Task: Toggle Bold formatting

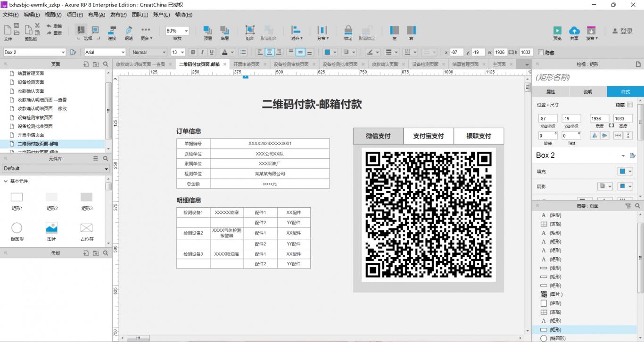Action: (x=193, y=52)
